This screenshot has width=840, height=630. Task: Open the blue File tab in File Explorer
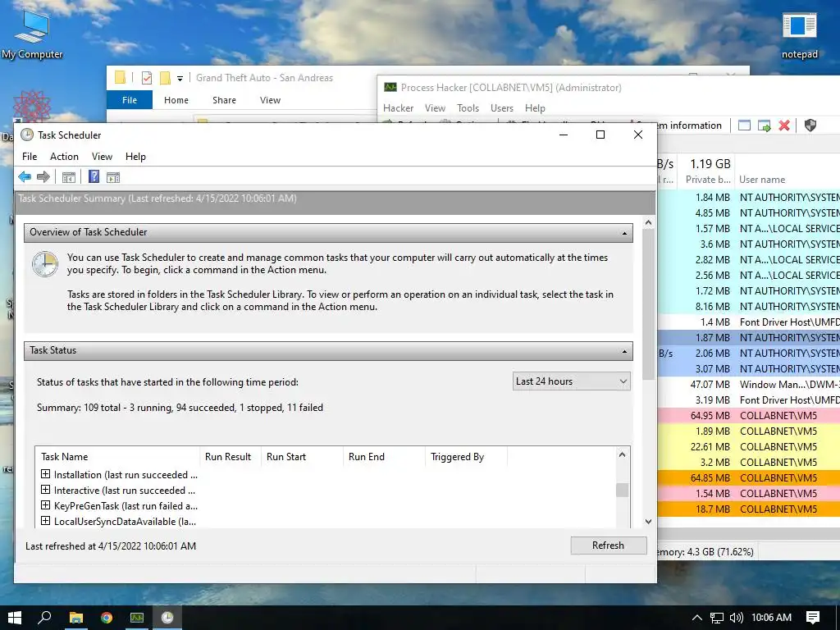(130, 100)
